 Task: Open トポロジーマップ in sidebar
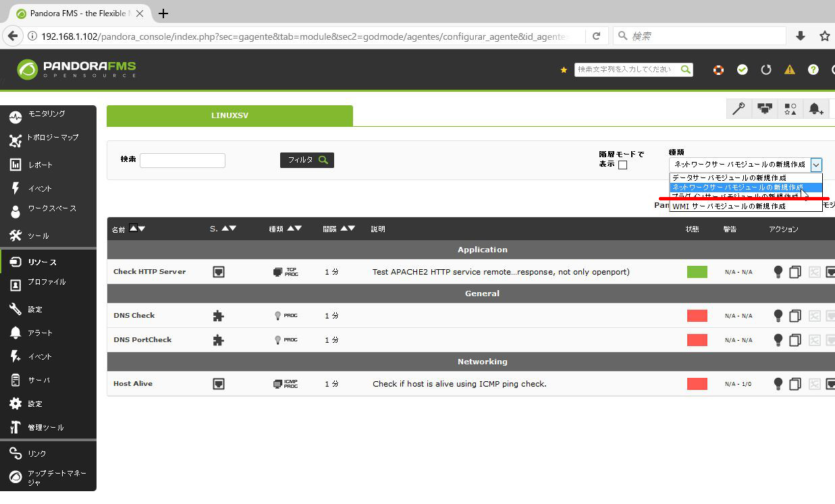click(48, 139)
